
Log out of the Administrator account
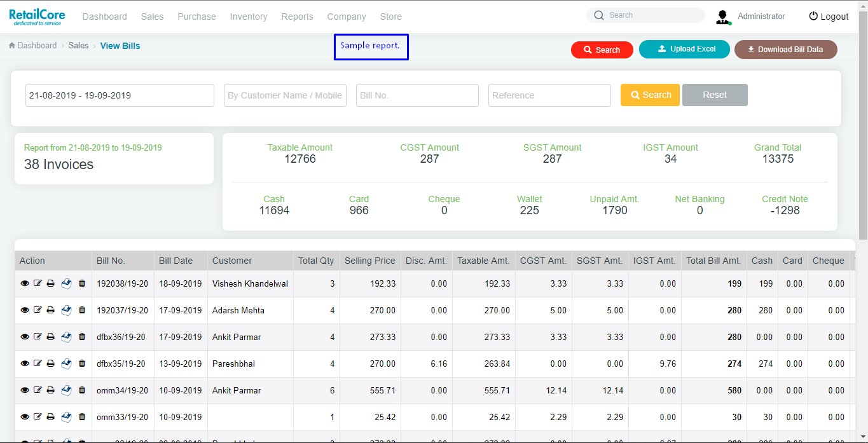(x=829, y=17)
